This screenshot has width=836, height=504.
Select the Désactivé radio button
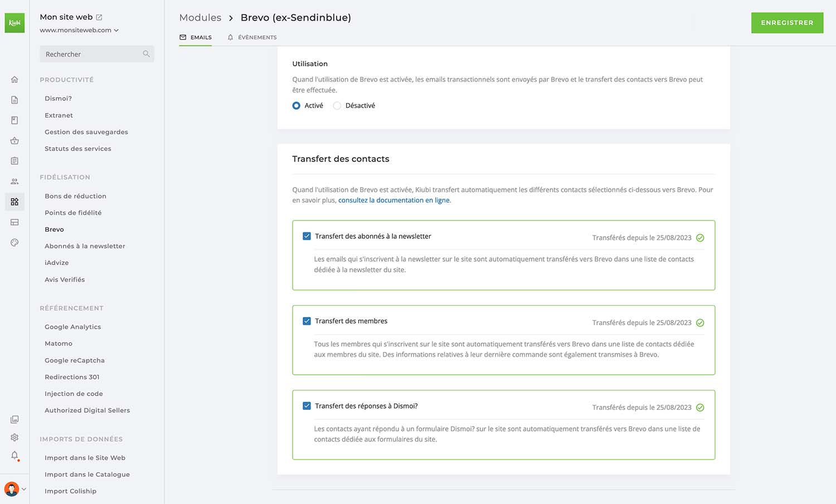(x=337, y=106)
